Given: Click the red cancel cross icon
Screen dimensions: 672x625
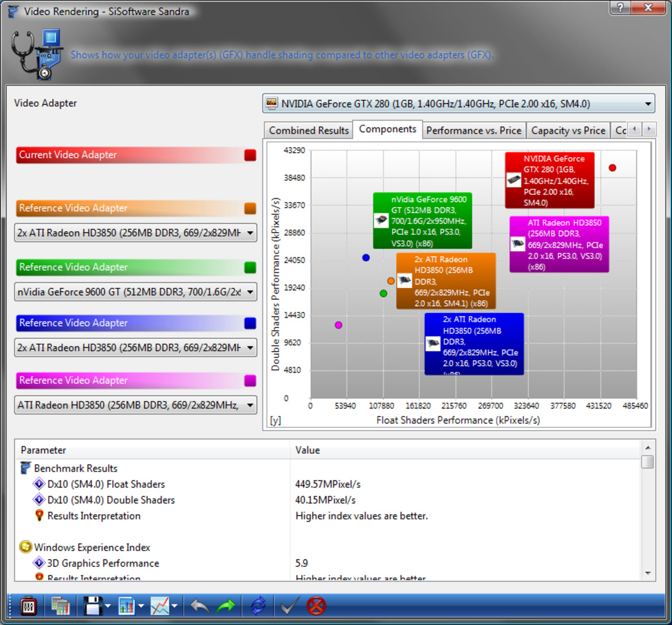Looking at the screenshot, I should point(316,606).
